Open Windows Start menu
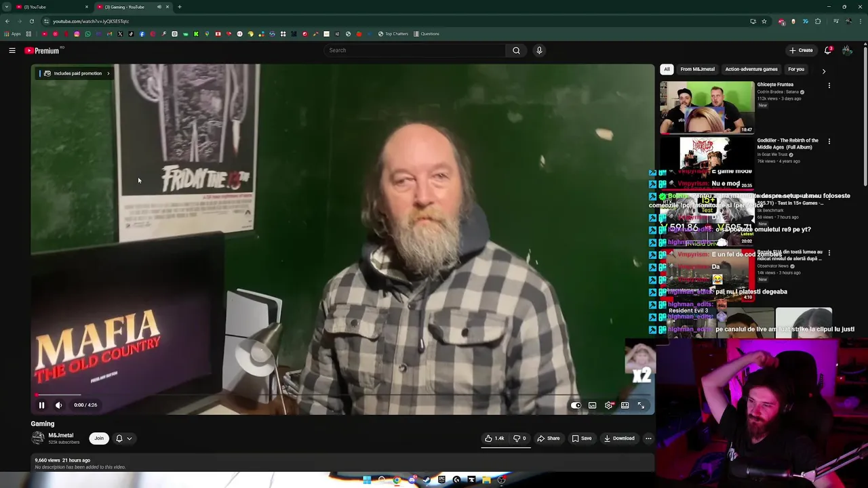The height and width of the screenshot is (488, 868). point(367,480)
